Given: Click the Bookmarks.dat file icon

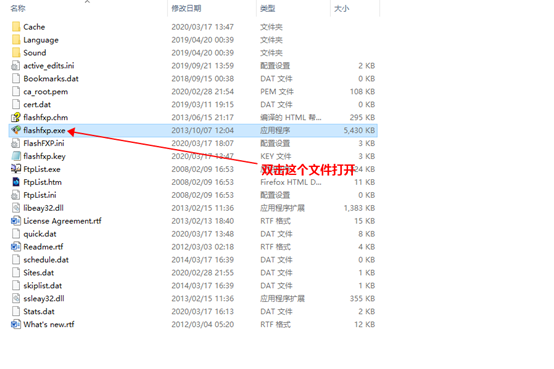Looking at the screenshot, I should coord(16,78).
